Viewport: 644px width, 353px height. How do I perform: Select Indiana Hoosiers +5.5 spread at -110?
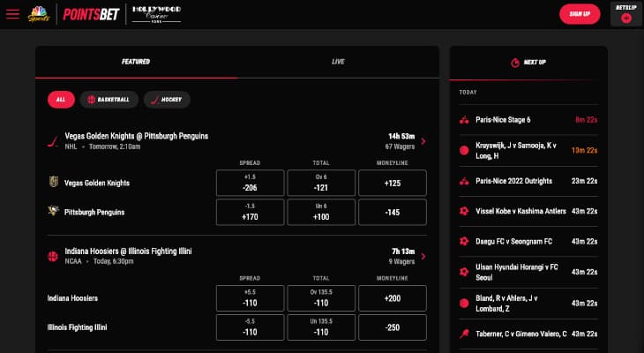(x=251, y=298)
